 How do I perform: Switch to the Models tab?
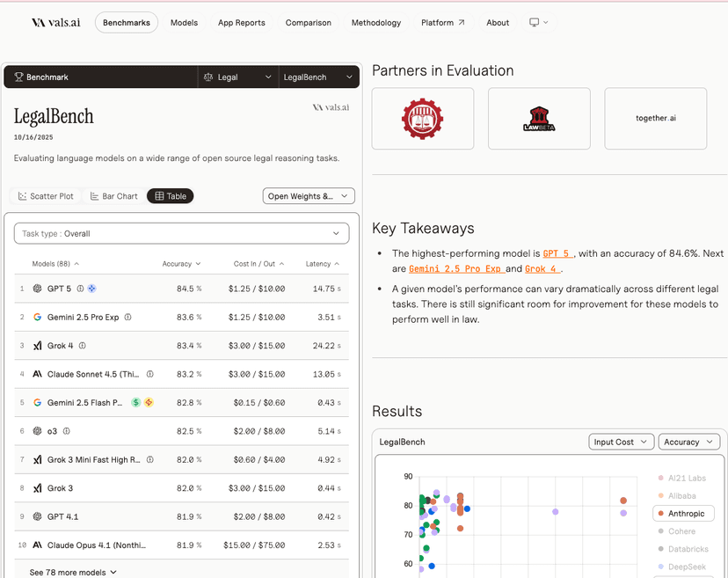pos(184,22)
